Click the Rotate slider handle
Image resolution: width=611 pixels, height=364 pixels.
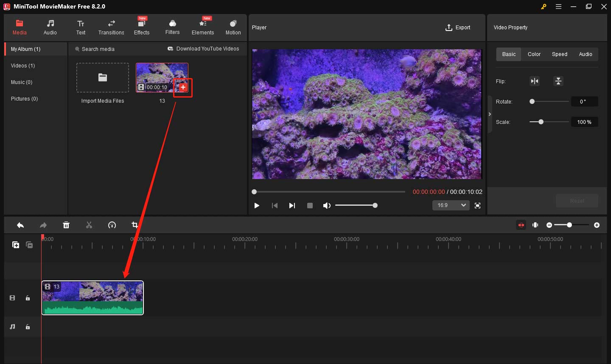[x=532, y=101]
